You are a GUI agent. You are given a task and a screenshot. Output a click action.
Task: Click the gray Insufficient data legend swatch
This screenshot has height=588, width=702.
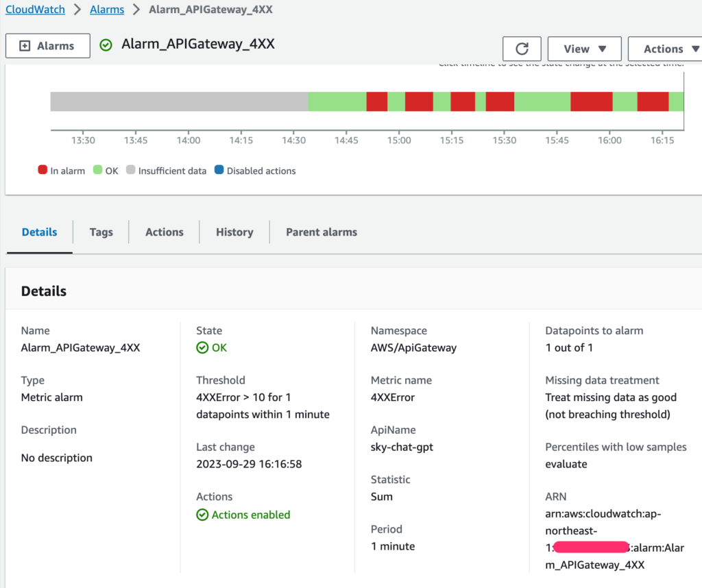(131, 170)
